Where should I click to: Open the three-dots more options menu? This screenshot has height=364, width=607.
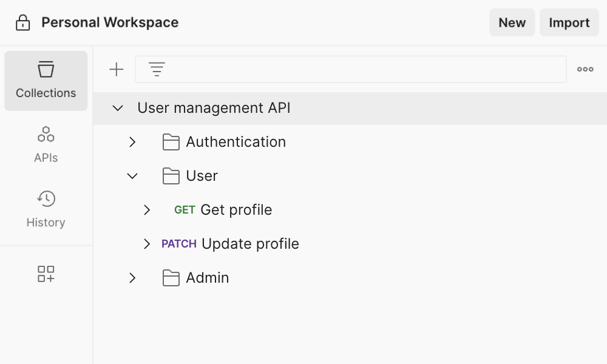(585, 70)
